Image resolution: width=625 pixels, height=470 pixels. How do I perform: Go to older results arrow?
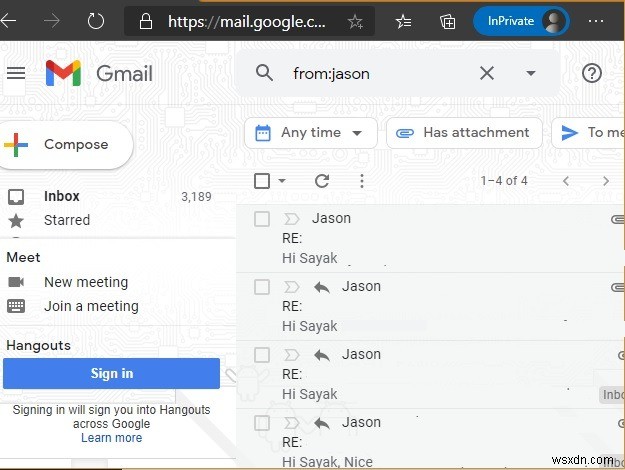[605, 181]
